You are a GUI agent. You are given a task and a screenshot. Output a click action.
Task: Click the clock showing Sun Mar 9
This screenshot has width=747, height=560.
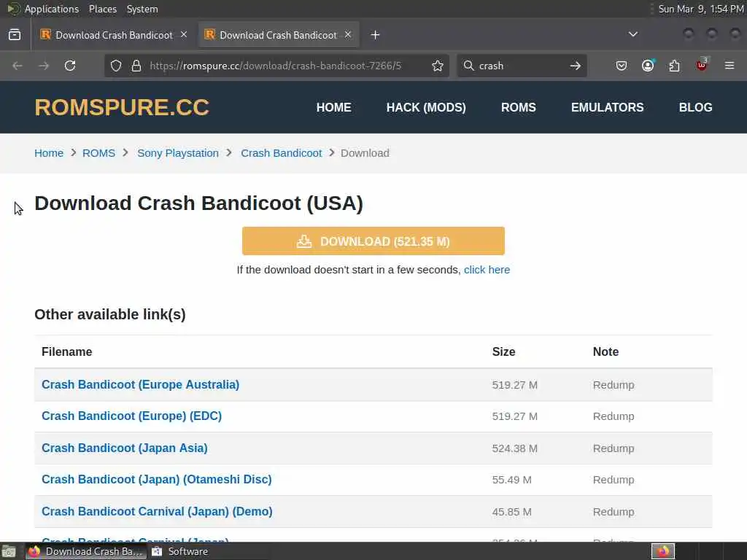701,9
